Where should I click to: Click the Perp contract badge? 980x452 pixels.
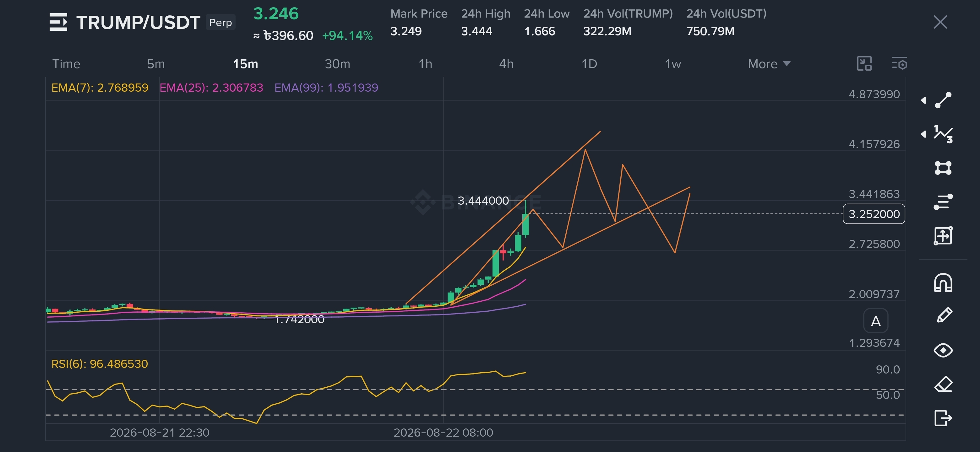[220, 22]
